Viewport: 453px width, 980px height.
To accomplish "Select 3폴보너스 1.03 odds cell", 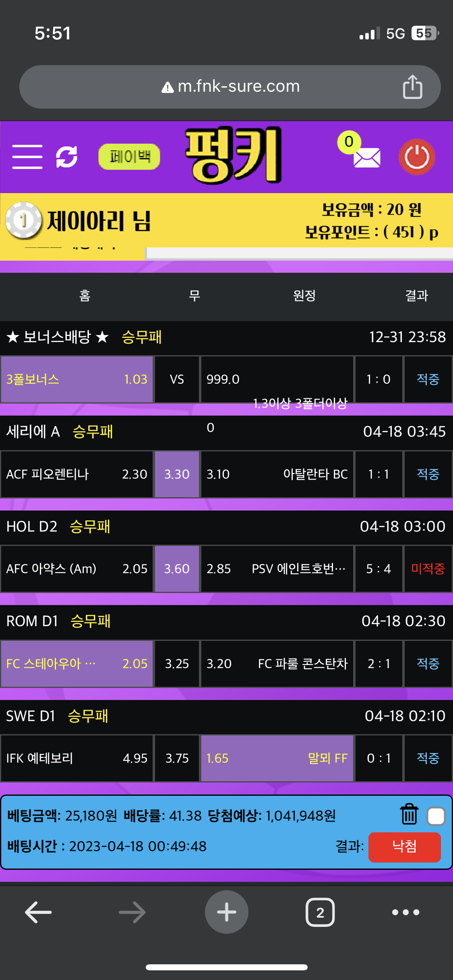I will [77, 379].
